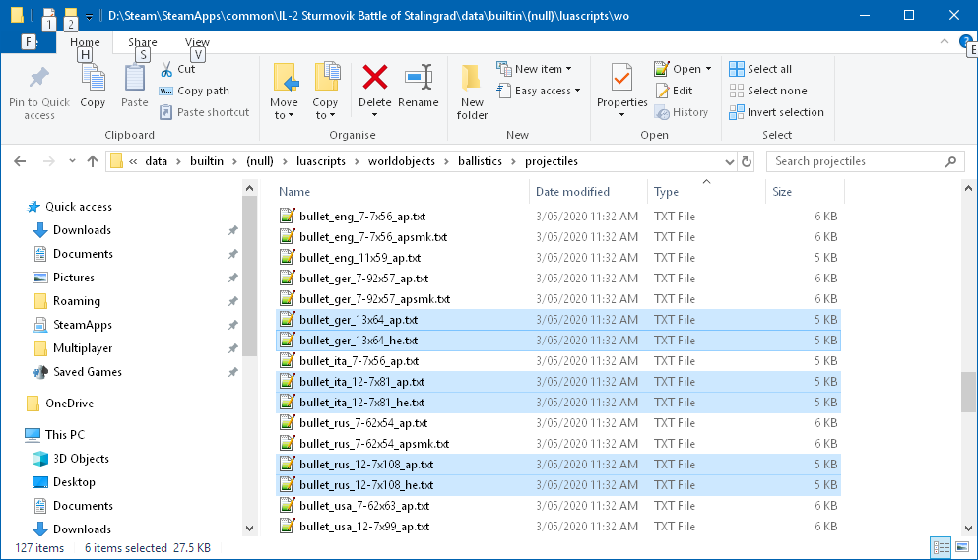This screenshot has width=978, height=560.
Task: Switch to the Home tab
Action: [85, 41]
